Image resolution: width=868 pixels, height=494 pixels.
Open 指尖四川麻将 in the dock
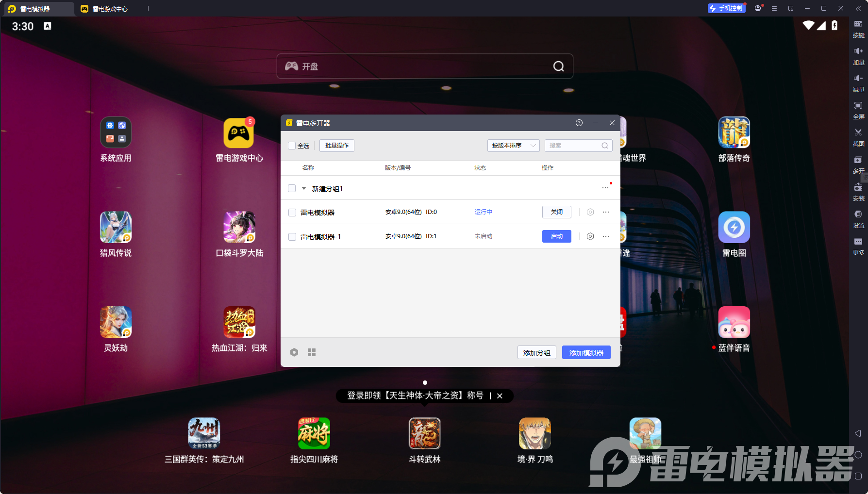pyautogui.click(x=314, y=433)
